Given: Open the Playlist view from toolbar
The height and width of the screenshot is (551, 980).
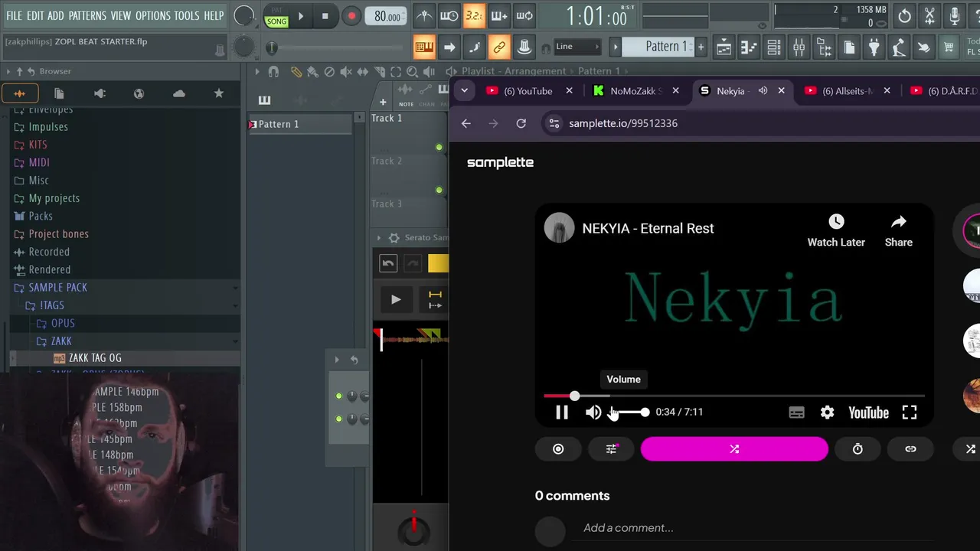Looking at the screenshot, I should tap(724, 47).
